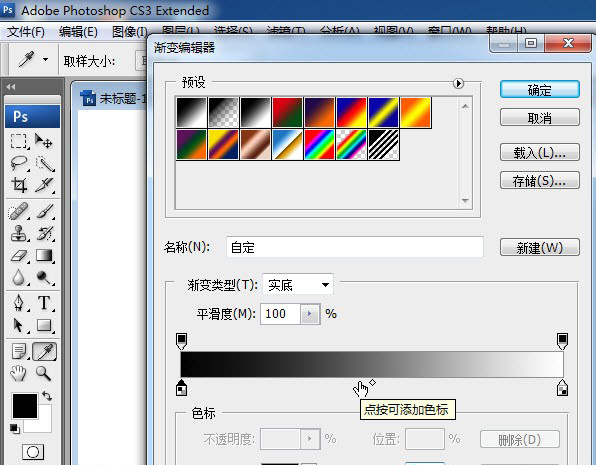This screenshot has width=596, height=465.
Task: Reset default foreground and background colors
Action: pos(15,428)
